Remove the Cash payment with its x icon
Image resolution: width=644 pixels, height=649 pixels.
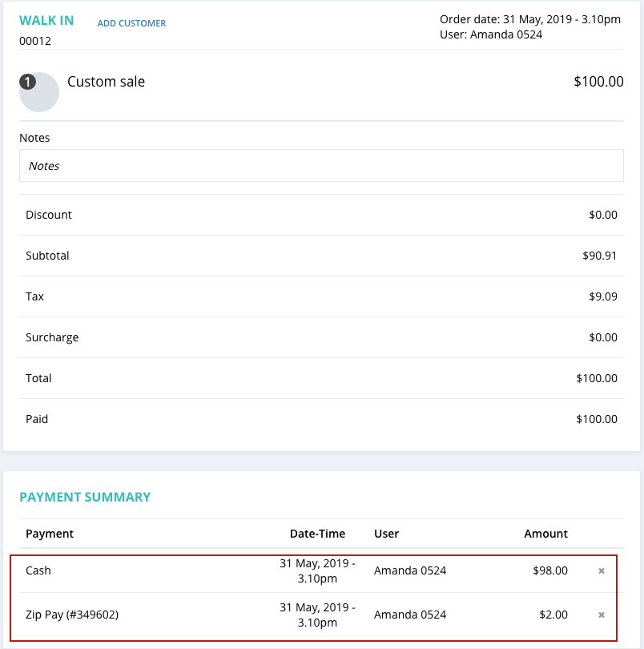(602, 570)
